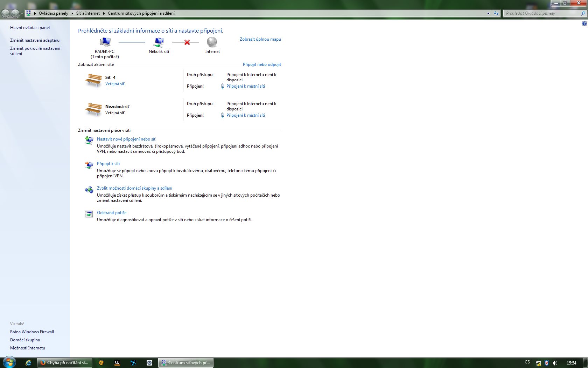This screenshot has height=368, width=588.
Task: Focus the Prohledat Ovládací panely search field
Action: point(542,13)
